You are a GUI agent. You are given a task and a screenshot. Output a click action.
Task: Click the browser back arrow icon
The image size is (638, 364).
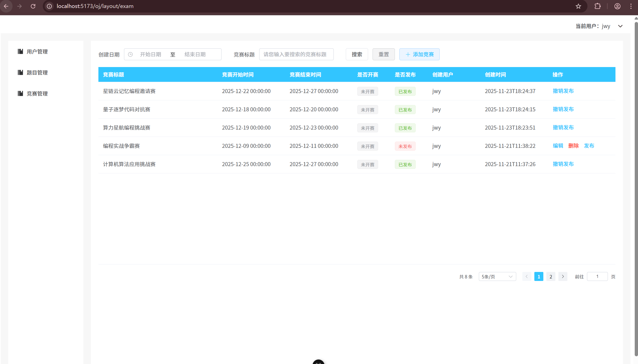6,6
